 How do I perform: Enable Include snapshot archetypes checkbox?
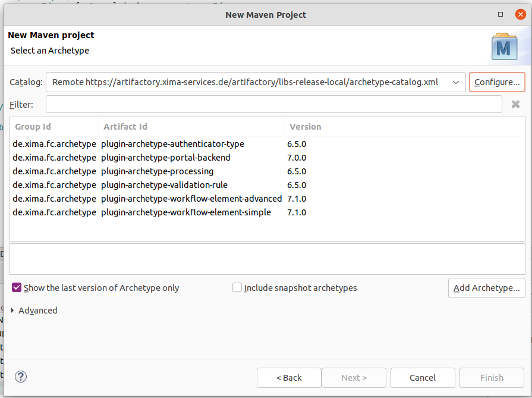pyautogui.click(x=237, y=287)
